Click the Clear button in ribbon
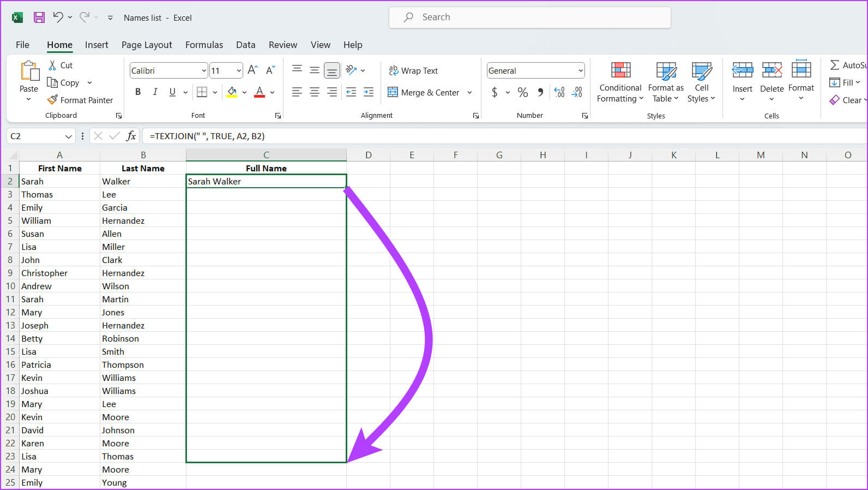868x490 pixels. [x=847, y=100]
